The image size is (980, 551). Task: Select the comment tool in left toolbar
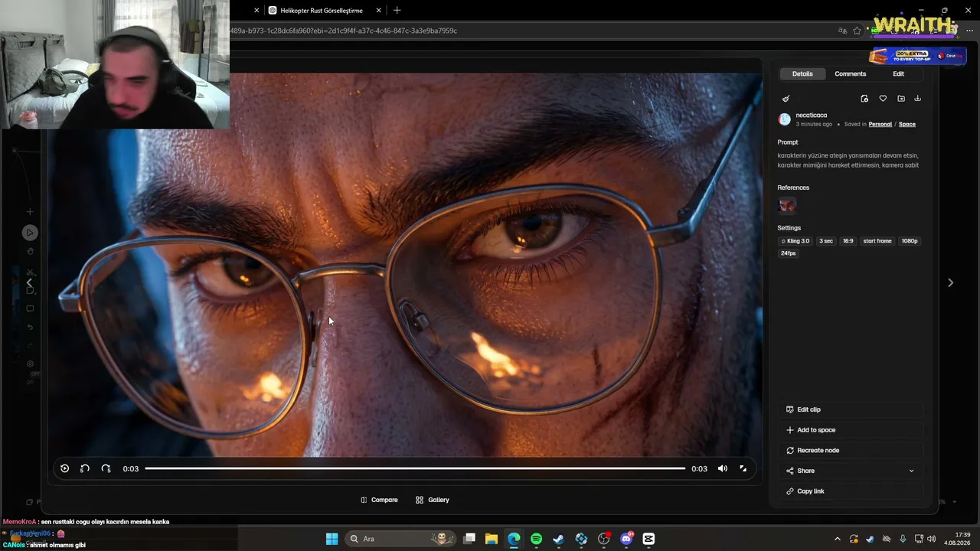point(30,309)
